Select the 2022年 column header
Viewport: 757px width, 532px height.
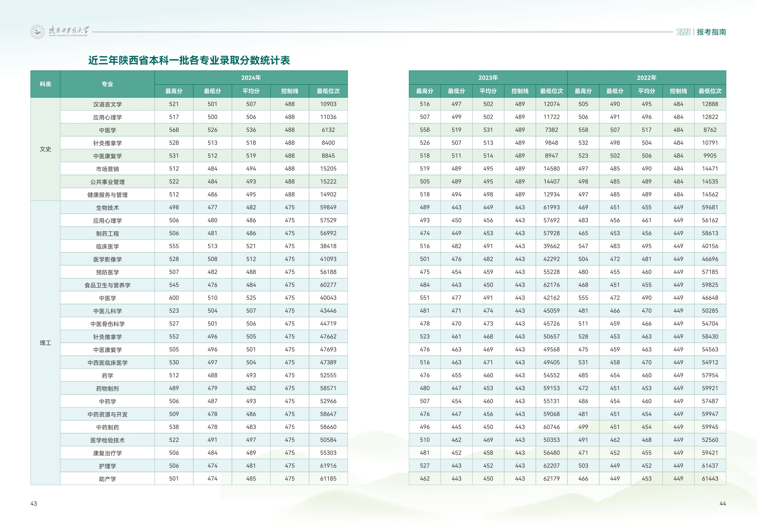[x=646, y=78]
